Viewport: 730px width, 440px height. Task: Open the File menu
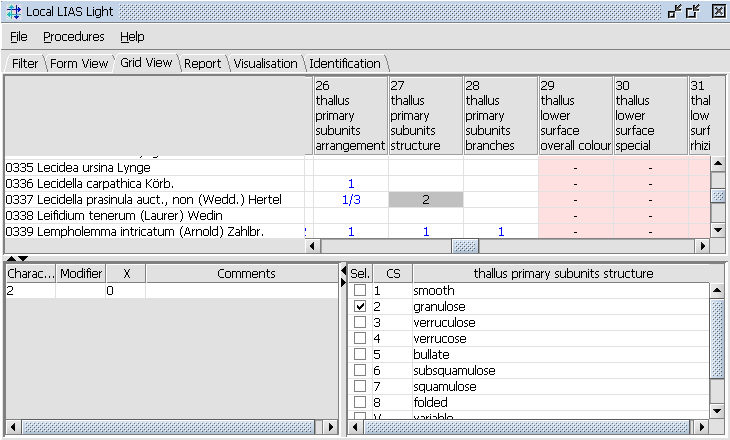(x=19, y=37)
